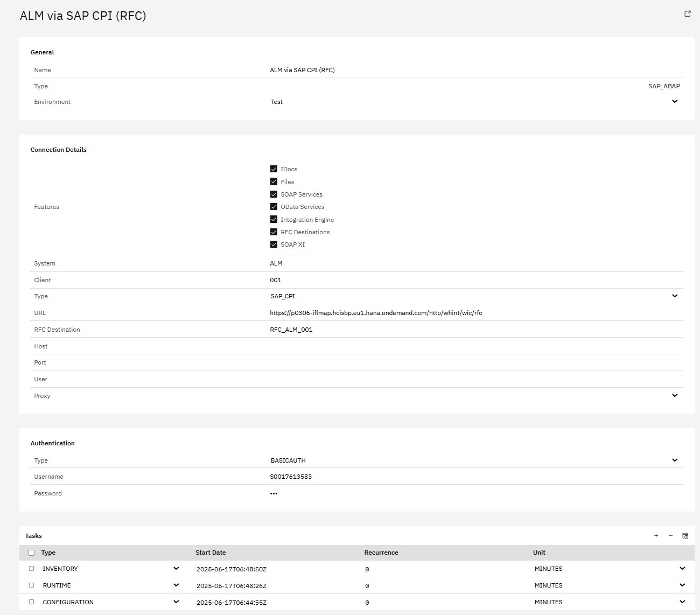This screenshot has width=700, height=615.
Task: Expand the Environment dropdown showing Test
Action: [x=675, y=102]
